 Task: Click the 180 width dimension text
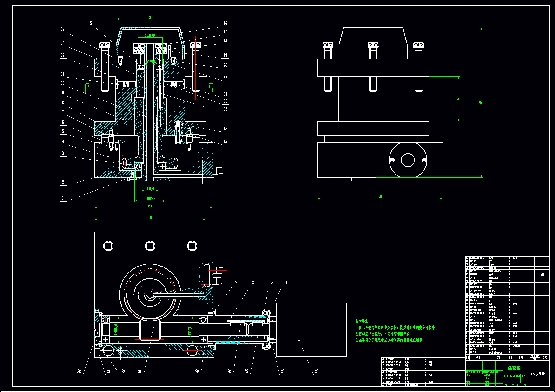[x=380, y=197]
